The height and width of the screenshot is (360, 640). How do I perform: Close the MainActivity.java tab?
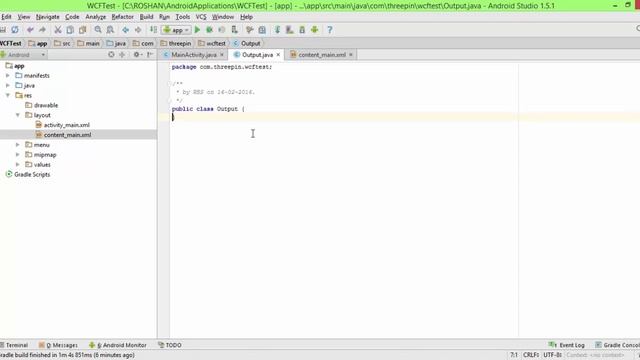(222, 55)
